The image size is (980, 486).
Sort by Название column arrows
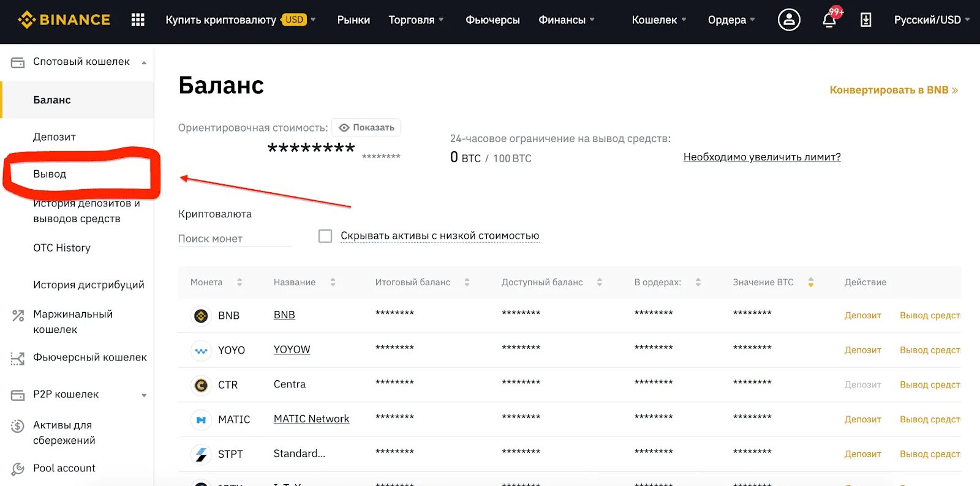333,282
